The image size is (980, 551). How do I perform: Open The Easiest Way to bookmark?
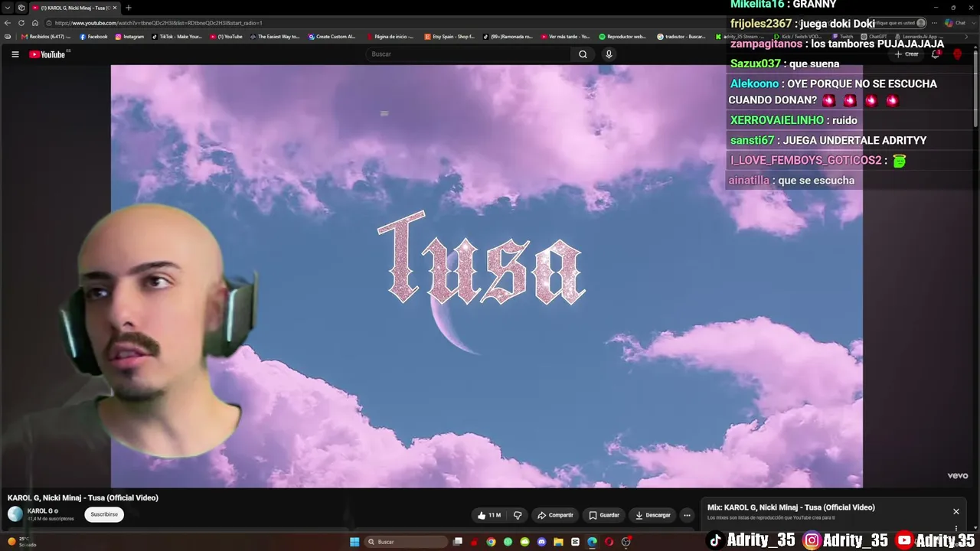coord(275,37)
